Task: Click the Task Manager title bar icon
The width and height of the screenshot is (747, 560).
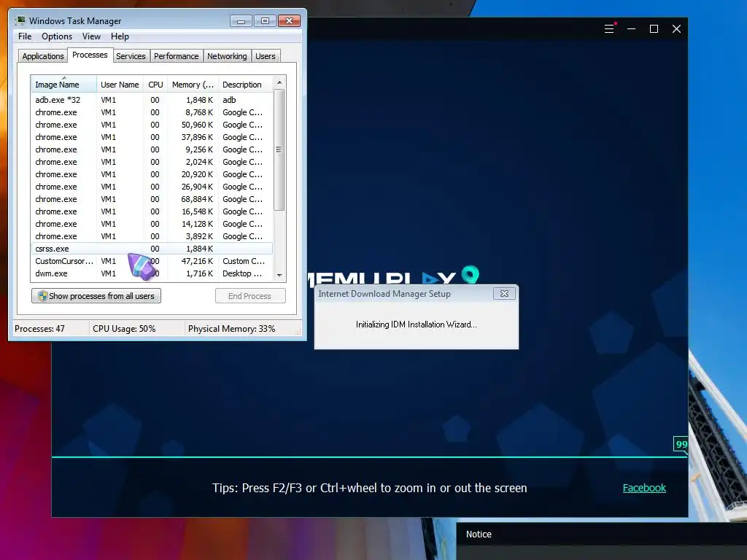Action: coord(20,20)
